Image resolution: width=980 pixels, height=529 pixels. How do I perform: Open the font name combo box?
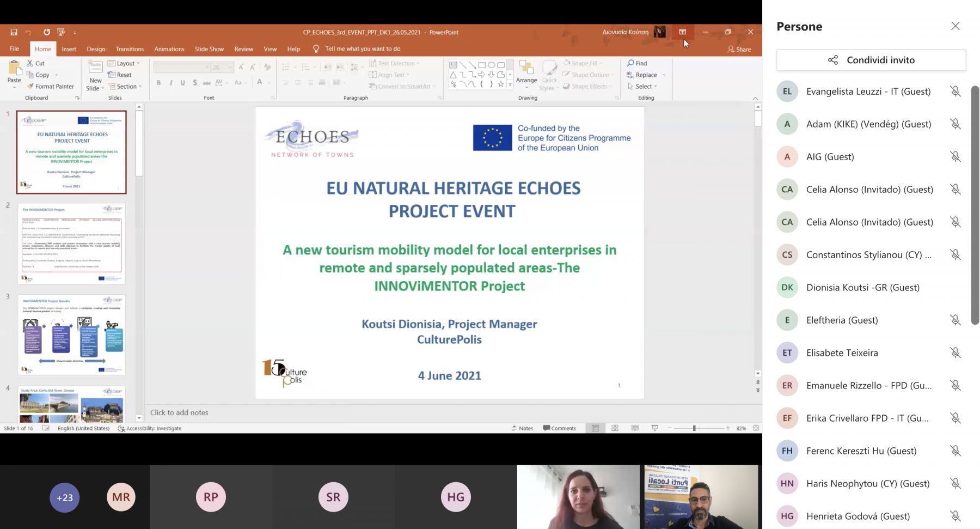click(x=182, y=67)
